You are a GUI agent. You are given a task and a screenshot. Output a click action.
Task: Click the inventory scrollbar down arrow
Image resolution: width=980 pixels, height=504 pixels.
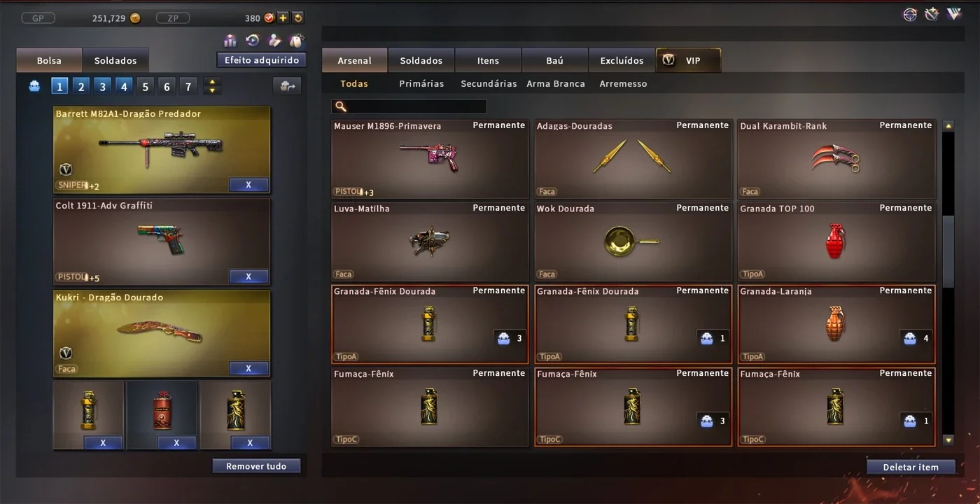click(x=948, y=440)
